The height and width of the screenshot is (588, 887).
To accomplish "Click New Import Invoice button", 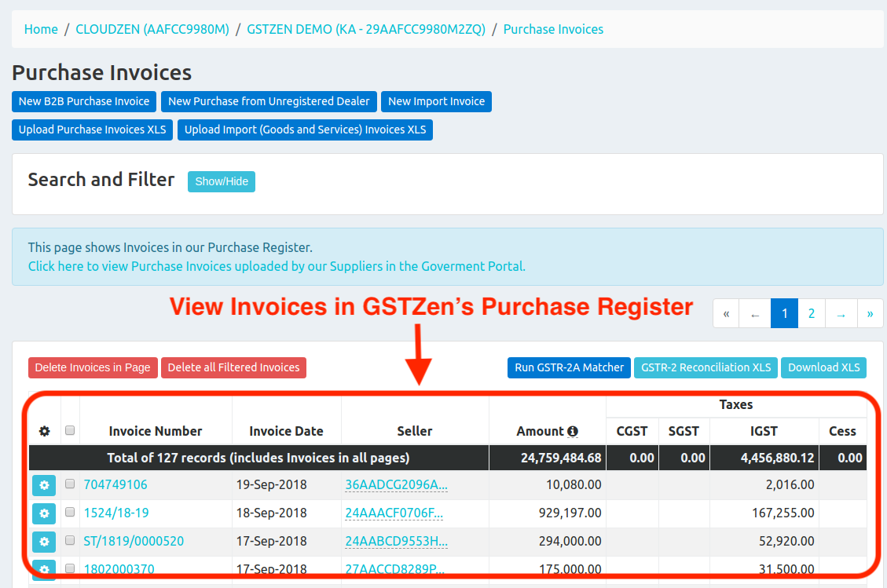I will tap(436, 102).
